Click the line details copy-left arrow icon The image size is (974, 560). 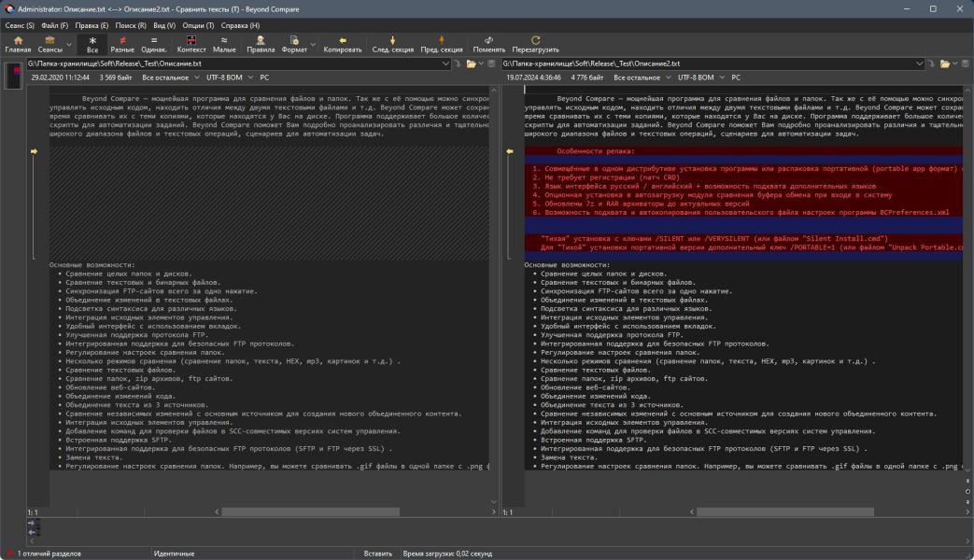(32, 532)
